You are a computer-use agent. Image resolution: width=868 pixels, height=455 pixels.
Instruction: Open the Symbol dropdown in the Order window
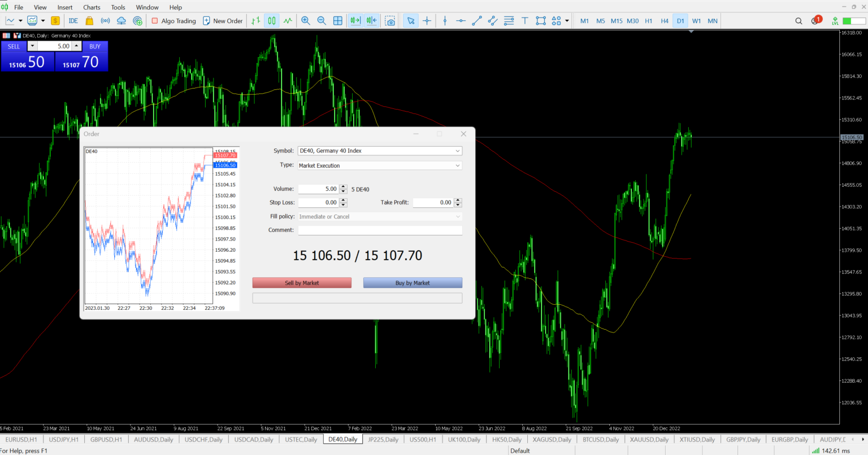[x=457, y=151]
